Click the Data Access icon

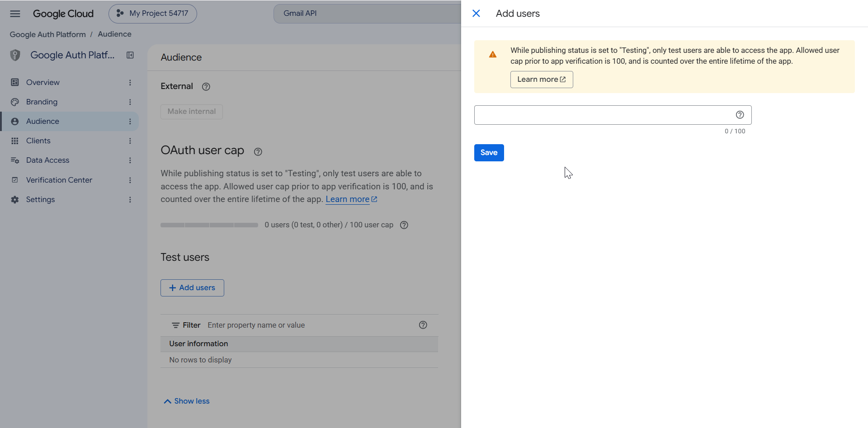(15, 160)
